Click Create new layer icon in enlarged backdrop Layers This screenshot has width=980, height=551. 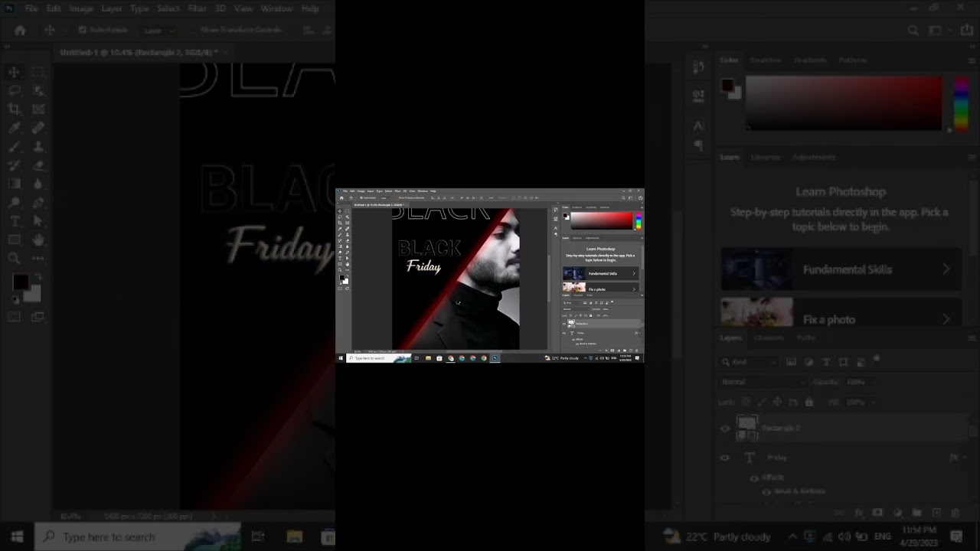coord(936,513)
